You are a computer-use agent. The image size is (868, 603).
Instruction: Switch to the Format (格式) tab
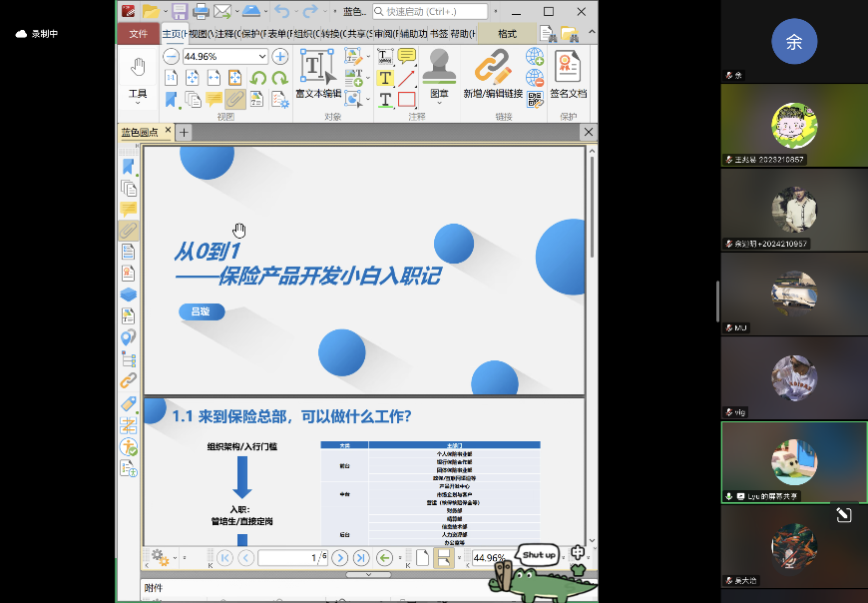(x=507, y=34)
